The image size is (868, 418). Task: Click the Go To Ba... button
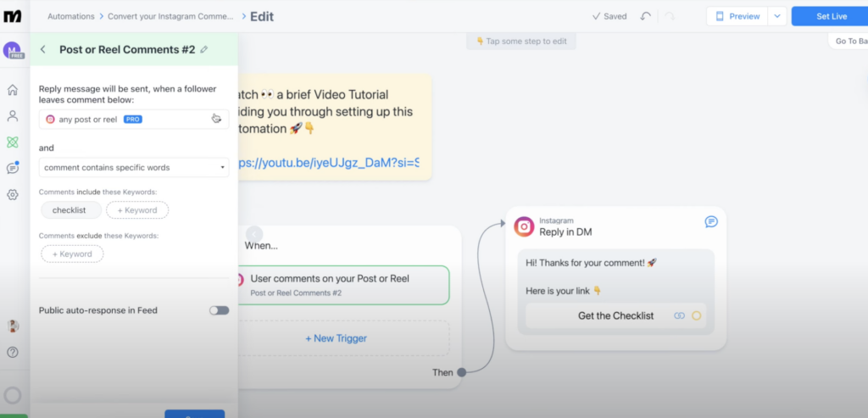[x=849, y=41]
